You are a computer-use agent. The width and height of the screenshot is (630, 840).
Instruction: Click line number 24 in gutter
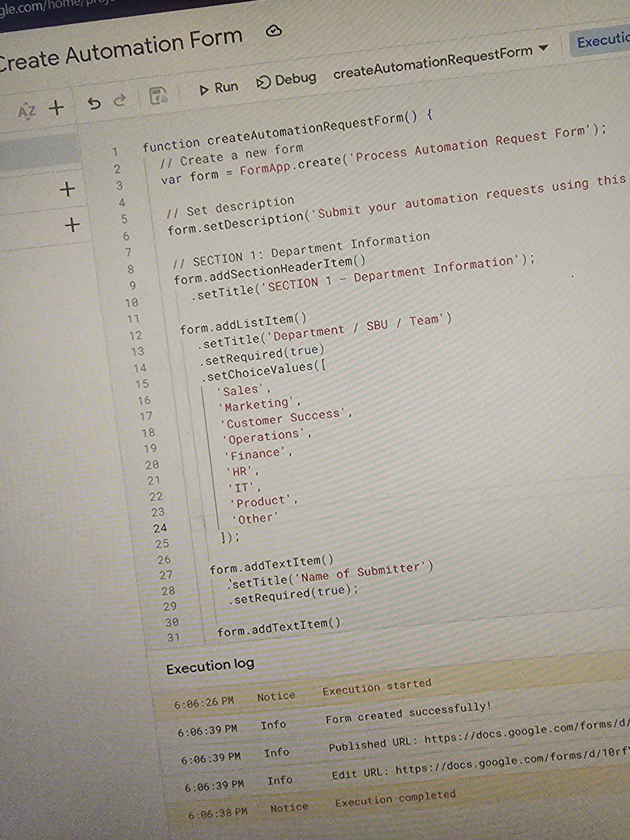pos(160,528)
